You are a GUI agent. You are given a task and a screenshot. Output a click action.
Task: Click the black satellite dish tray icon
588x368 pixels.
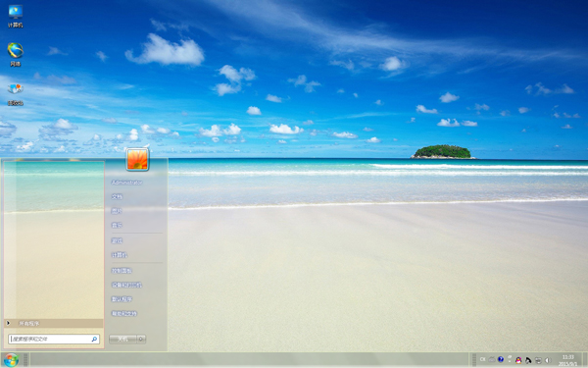click(x=528, y=360)
